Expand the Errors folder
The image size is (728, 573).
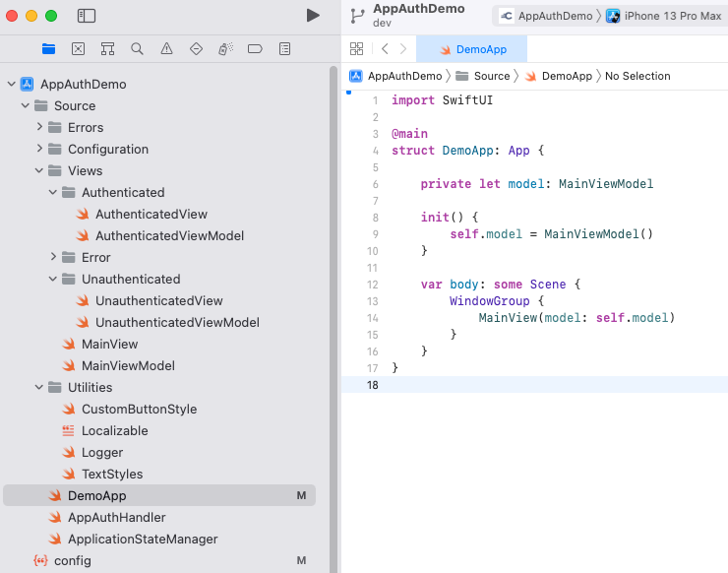click(x=39, y=127)
